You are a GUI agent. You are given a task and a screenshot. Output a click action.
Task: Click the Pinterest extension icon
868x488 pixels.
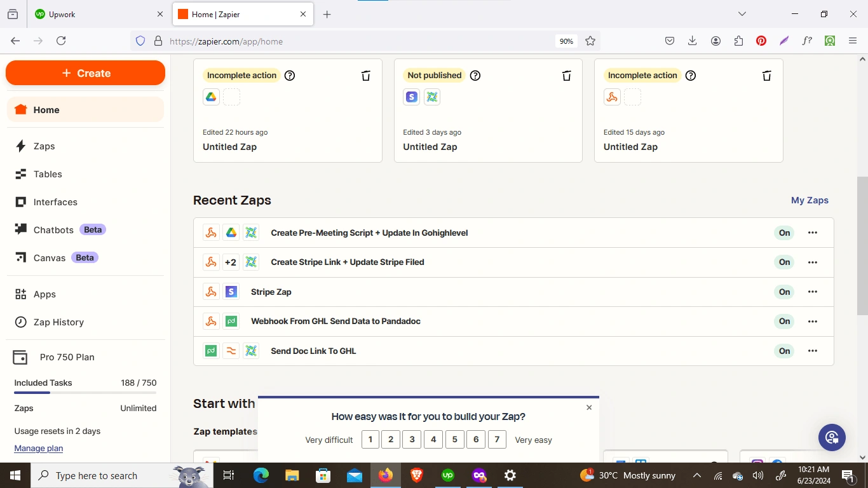(761, 41)
